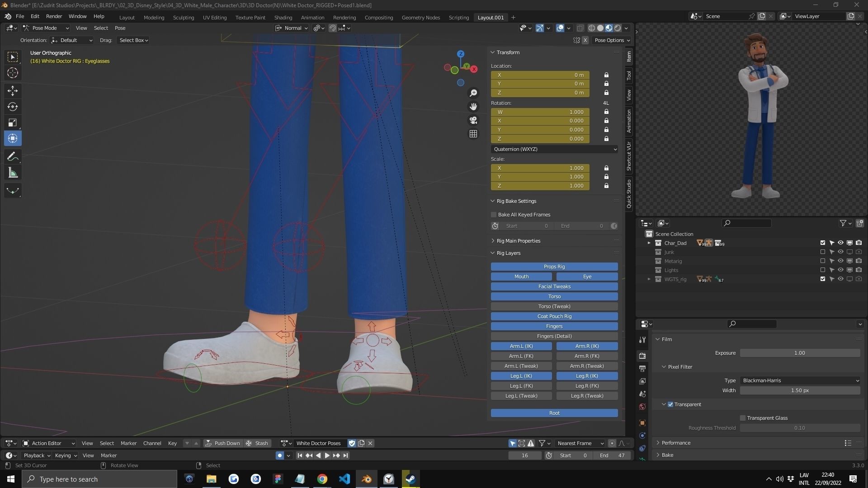The width and height of the screenshot is (868, 488).
Task: Select the Measure ruler tool
Action: click(13, 173)
